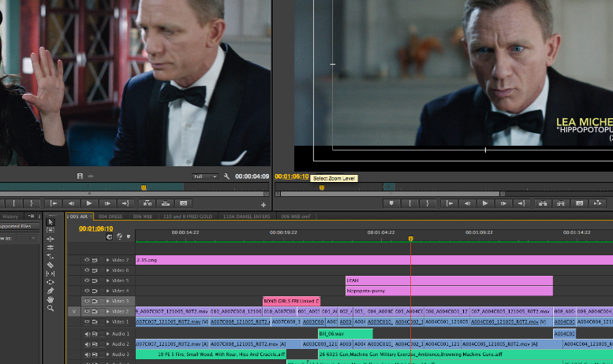This screenshot has width=613, height=364.
Task: Step forward one frame in Program monitor
Action: [x=503, y=203]
